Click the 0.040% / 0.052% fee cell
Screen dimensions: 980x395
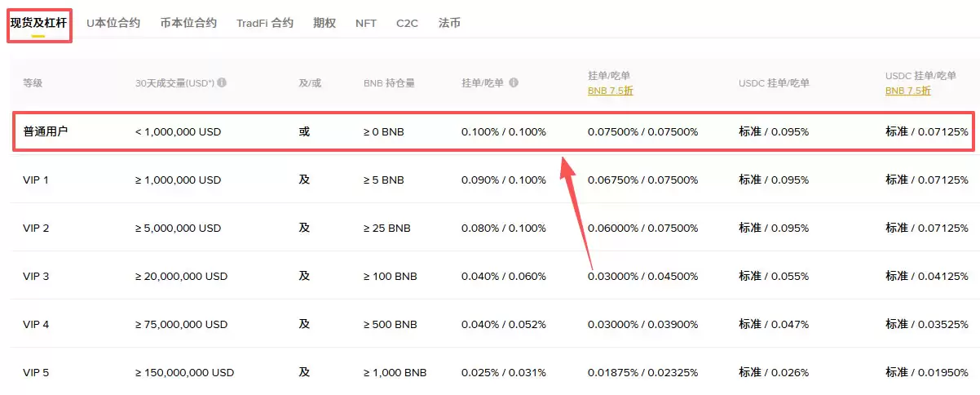[504, 324]
